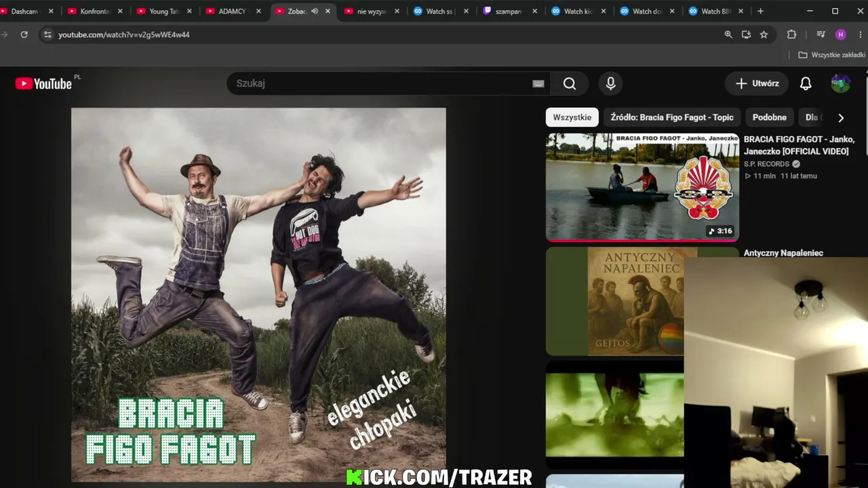This screenshot has width=868, height=488.
Task: Click the install app icon in the address bar
Action: [x=746, y=35]
